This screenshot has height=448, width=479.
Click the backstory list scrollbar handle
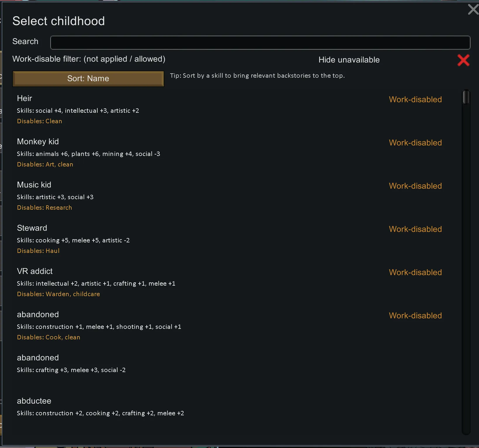pos(466,97)
